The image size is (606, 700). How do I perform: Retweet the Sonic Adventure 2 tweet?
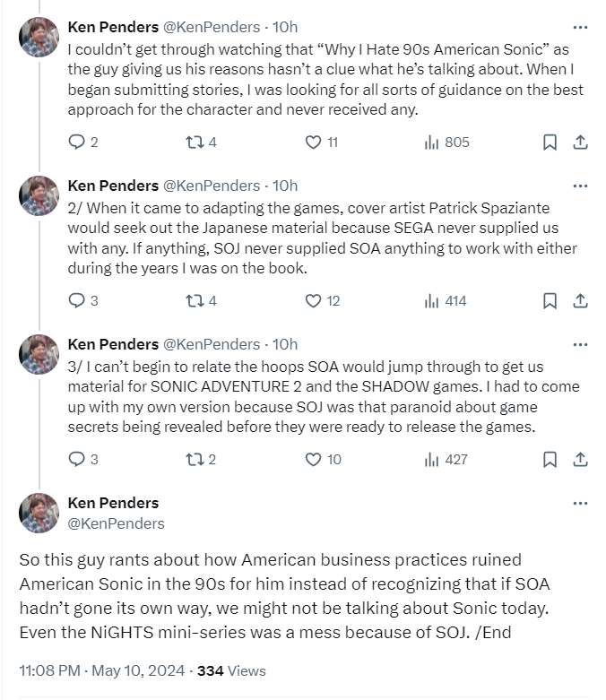click(x=194, y=459)
